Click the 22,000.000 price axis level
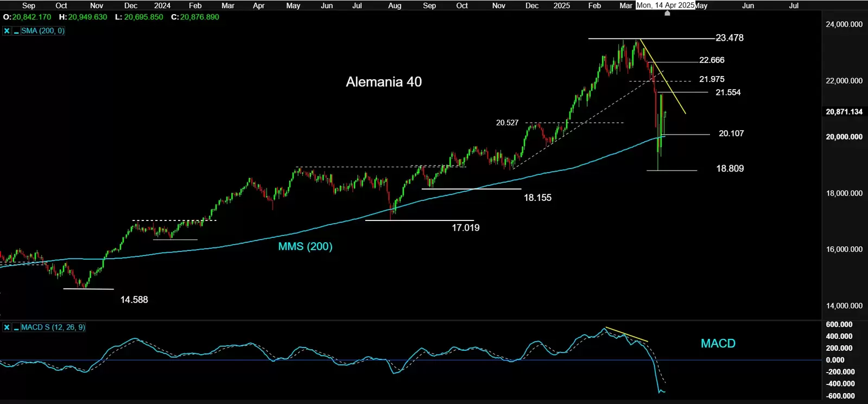The height and width of the screenshot is (404, 868). pos(844,80)
